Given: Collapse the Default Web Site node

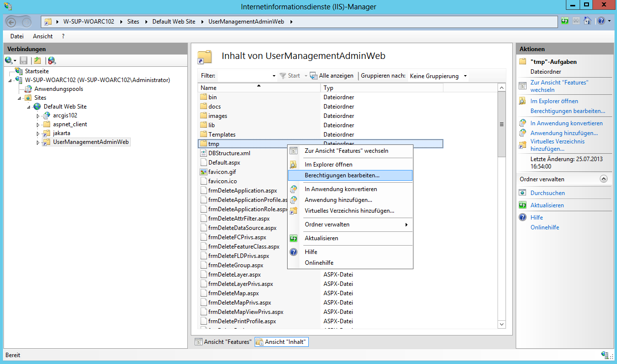Looking at the screenshot, I should [29, 107].
